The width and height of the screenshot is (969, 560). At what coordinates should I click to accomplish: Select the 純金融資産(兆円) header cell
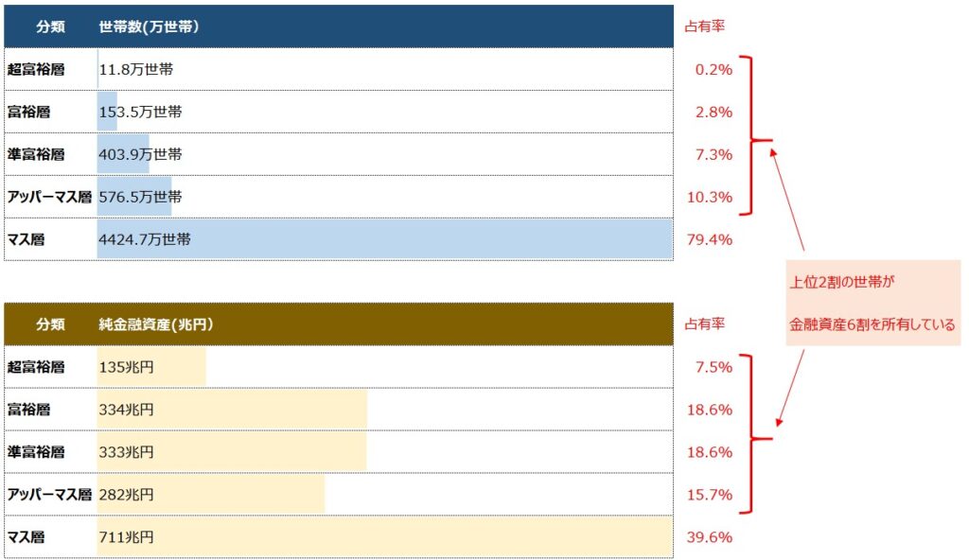coord(156,324)
